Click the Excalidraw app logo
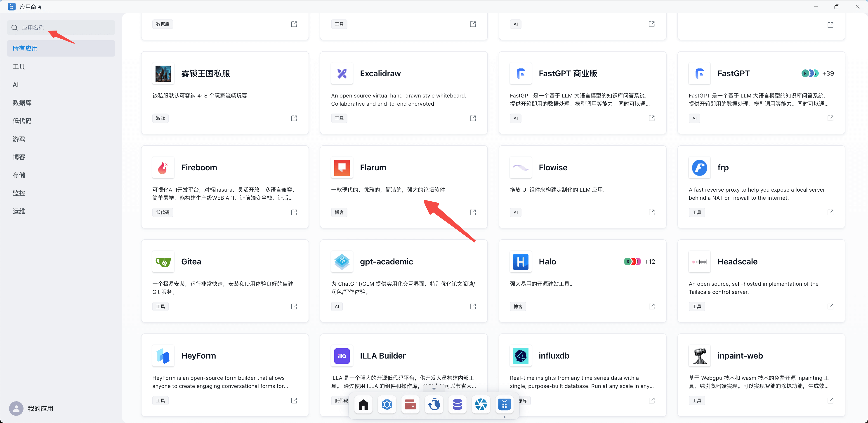868x423 pixels. [342, 74]
